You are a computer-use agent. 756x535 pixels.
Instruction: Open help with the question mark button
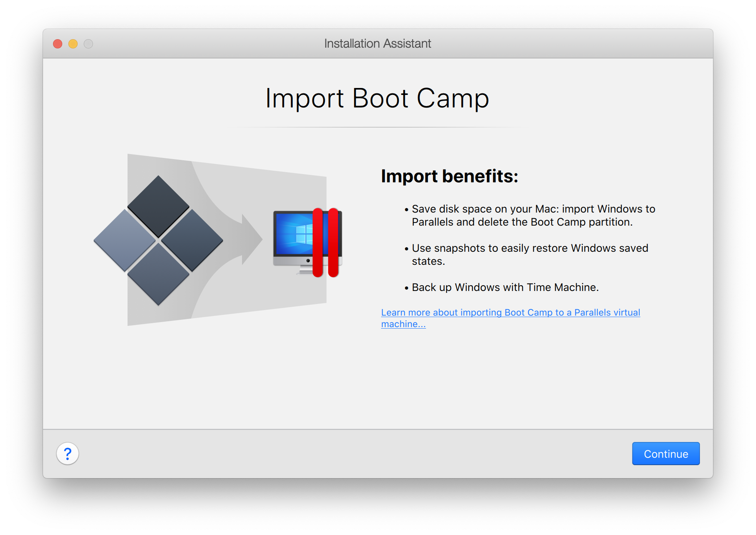68,454
